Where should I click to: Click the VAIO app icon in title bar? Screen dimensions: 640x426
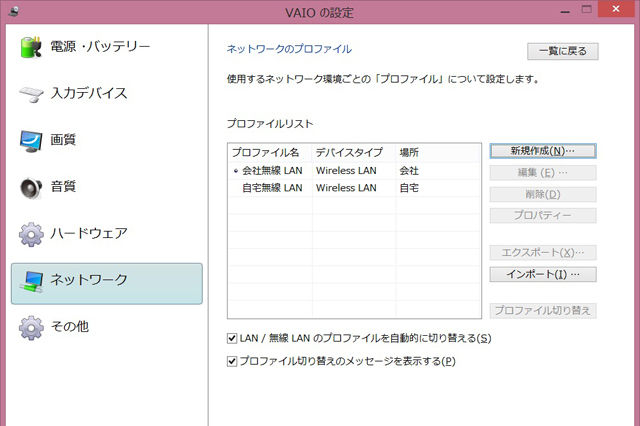[x=13, y=12]
